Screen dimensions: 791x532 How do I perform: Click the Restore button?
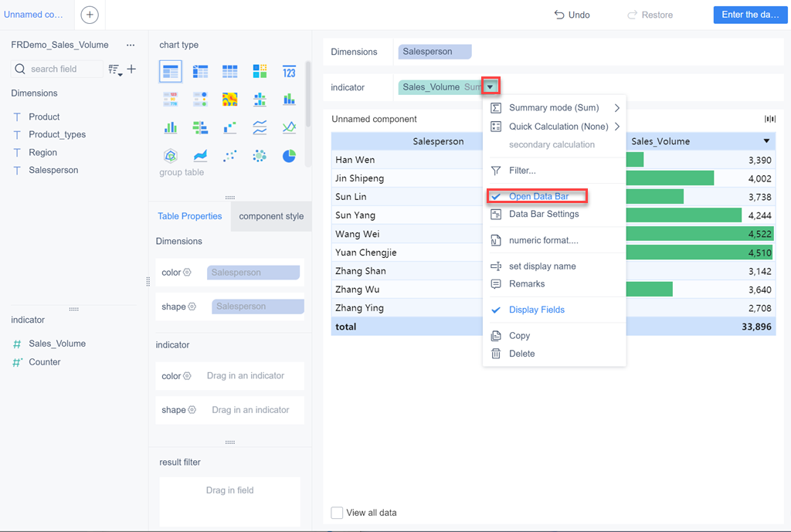650,15
